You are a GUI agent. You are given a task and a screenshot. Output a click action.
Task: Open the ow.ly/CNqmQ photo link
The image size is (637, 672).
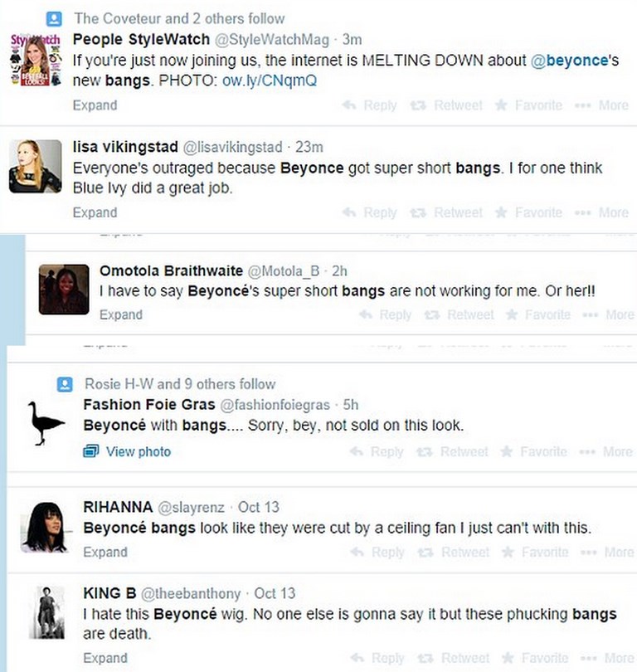click(269, 80)
